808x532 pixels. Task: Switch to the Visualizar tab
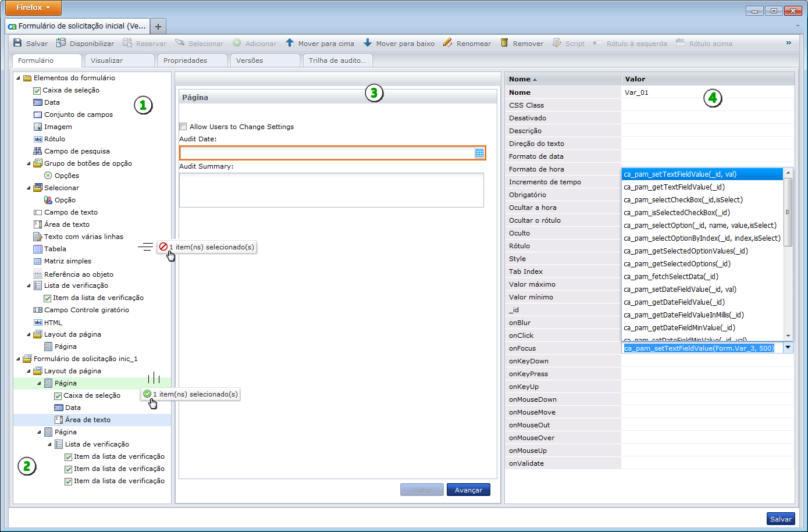[107, 60]
